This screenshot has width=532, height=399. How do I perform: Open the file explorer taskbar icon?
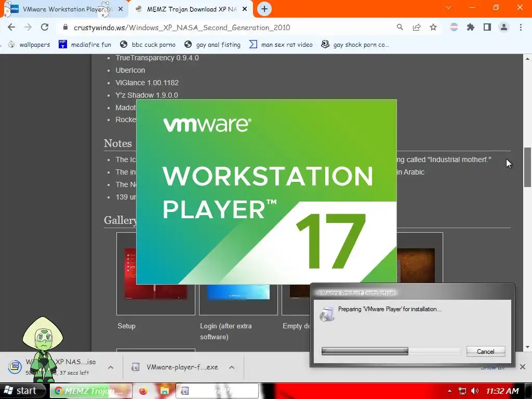165,391
